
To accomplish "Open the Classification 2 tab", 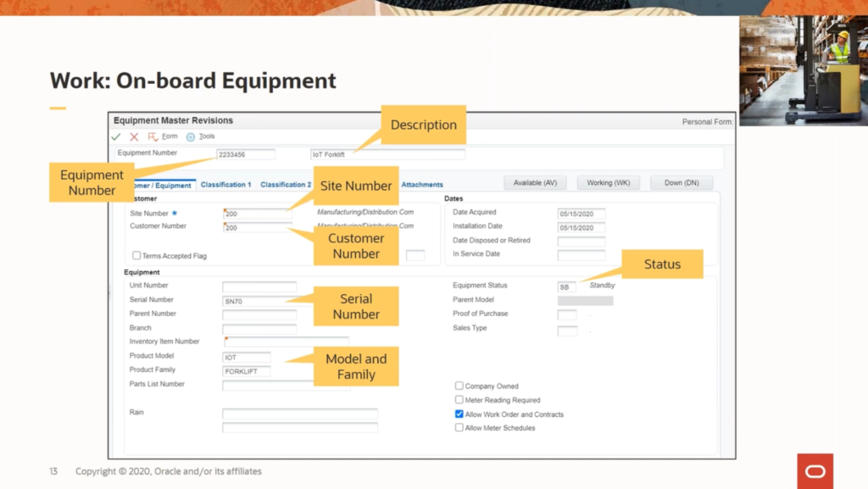I will pos(286,184).
